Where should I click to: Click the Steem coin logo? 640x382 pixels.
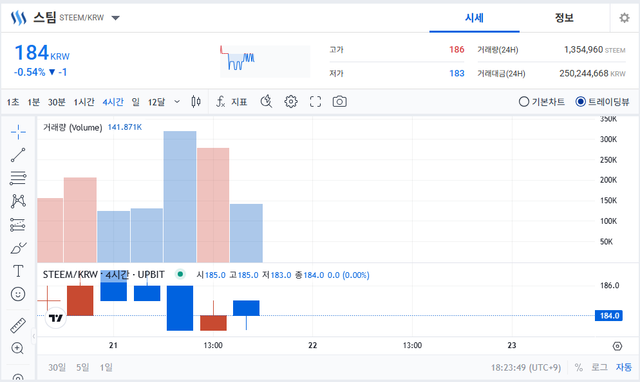[x=18, y=18]
